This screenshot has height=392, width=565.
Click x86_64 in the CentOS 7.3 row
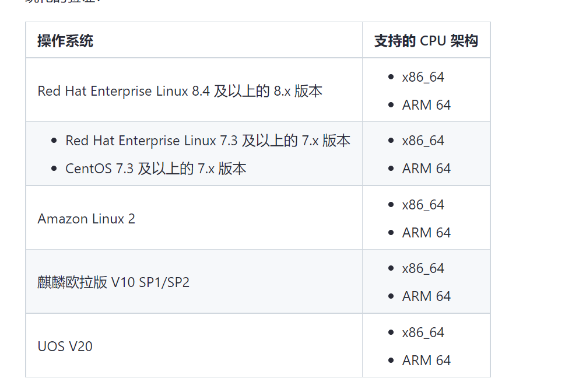tap(423, 141)
